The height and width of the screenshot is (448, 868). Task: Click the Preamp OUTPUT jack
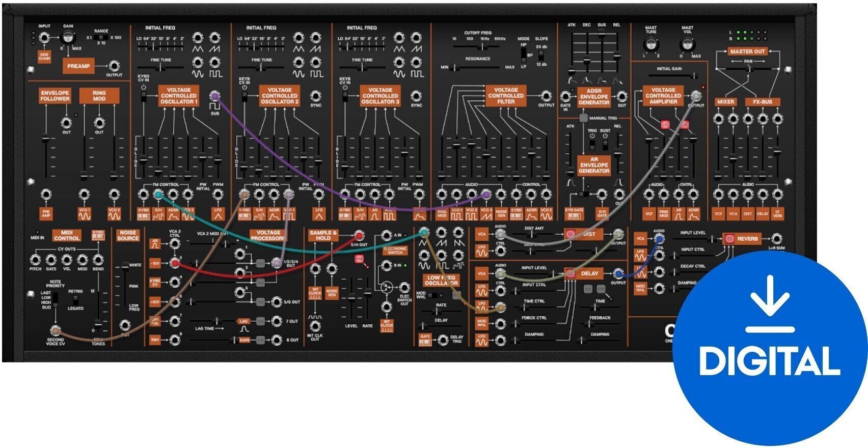tap(115, 66)
